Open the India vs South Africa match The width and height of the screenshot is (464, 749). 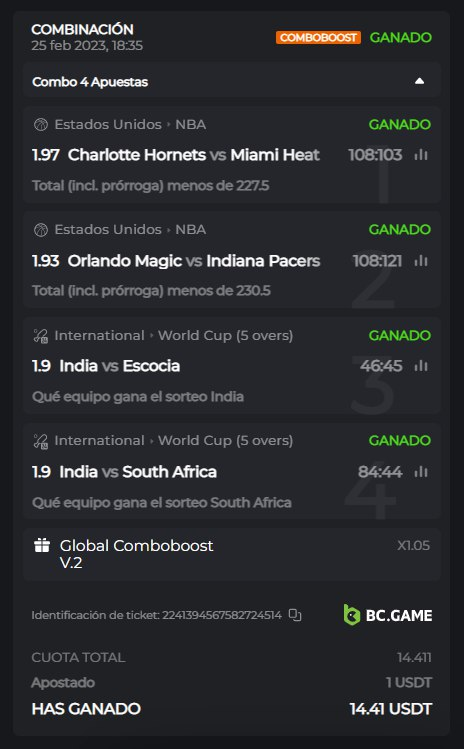click(138, 472)
